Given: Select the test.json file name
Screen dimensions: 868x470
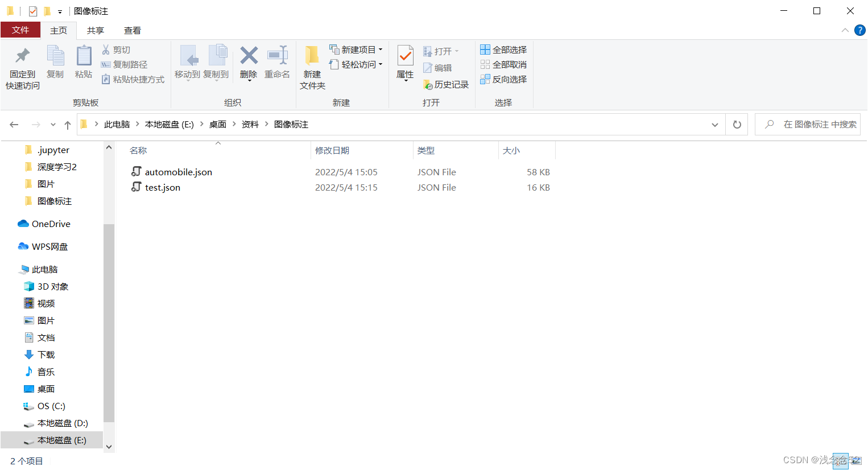Looking at the screenshot, I should point(163,187).
